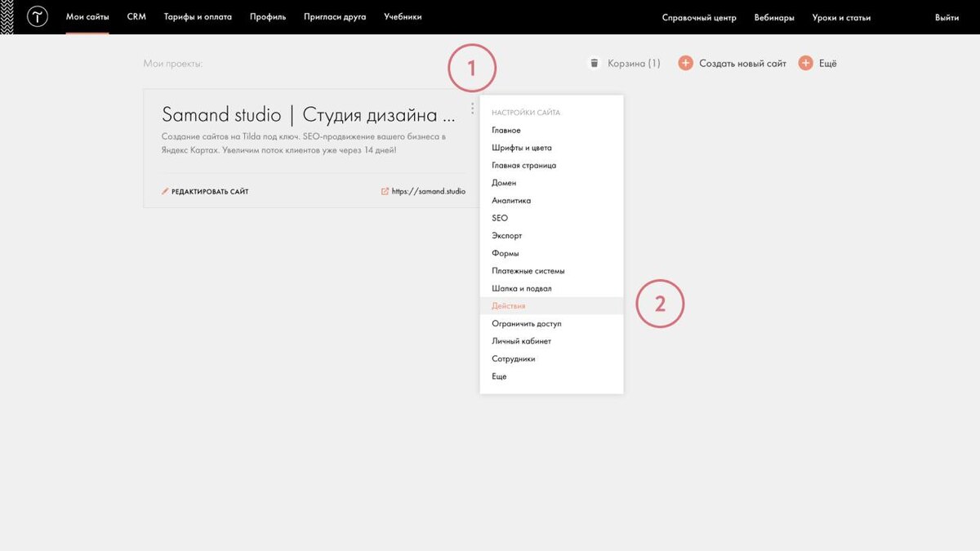Log out via Выйти

pos(947,18)
